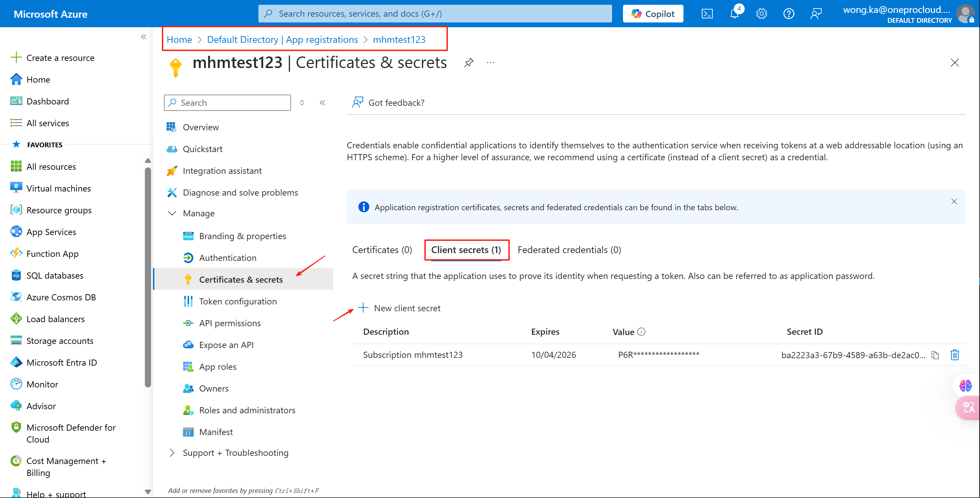Image resolution: width=980 pixels, height=498 pixels.
Task: Open the more options ellipsis next to title
Action: [x=491, y=62]
